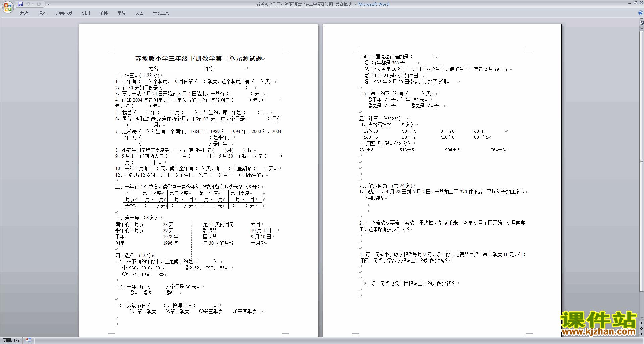Click the 得分 blank line field
The image size is (644, 344).
229,69
